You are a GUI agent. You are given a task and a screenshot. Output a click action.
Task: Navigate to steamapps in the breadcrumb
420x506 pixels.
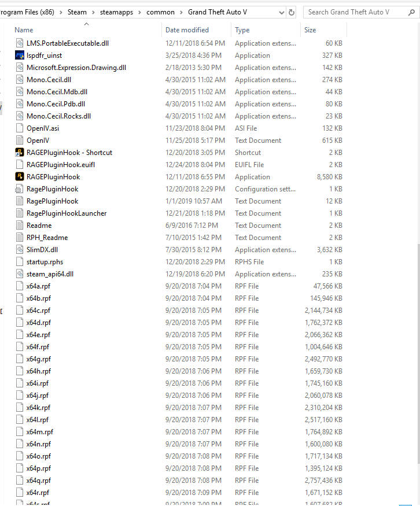coord(116,12)
